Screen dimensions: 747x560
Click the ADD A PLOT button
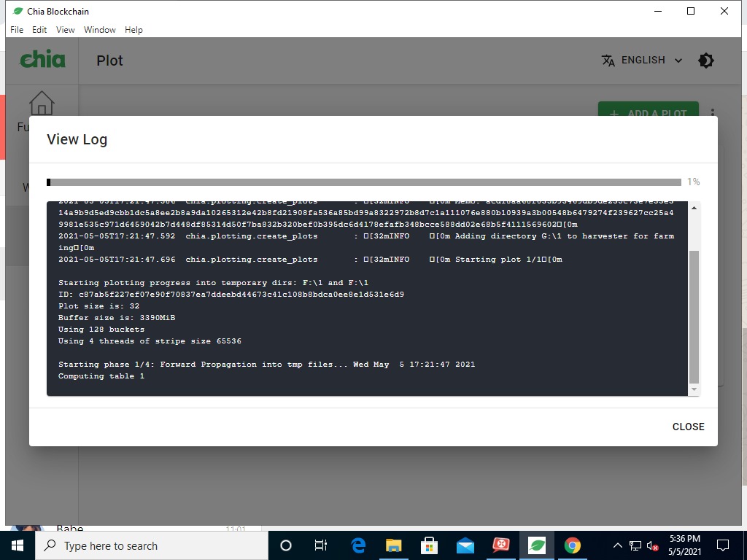[x=649, y=109]
